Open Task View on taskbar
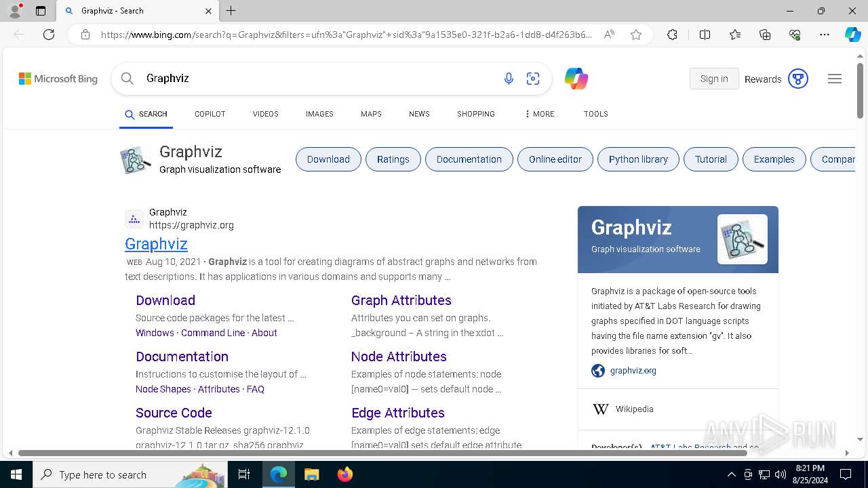This screenshot has width=868, height=488. [x=244, y=474]
